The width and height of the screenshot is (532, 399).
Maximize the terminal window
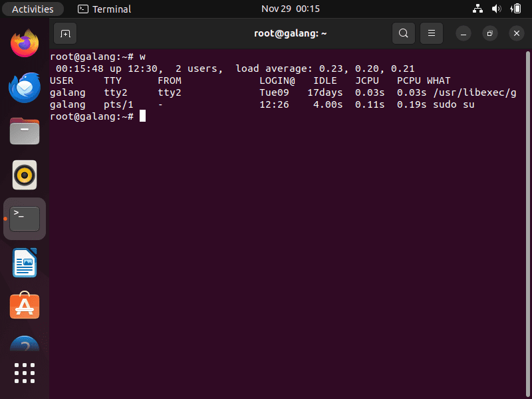tap(490, 33)
